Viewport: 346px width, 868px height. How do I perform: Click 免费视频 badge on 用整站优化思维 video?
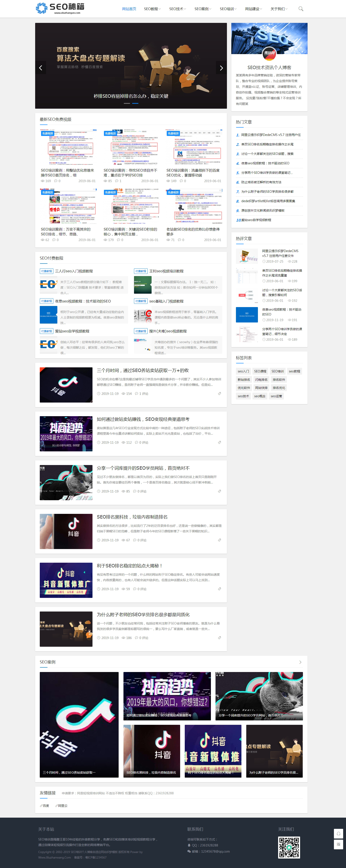47,134
